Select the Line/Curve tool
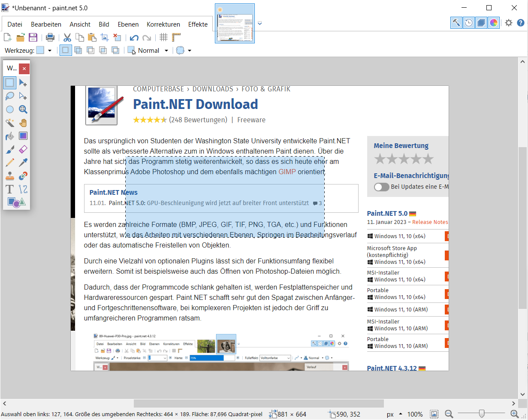The width and height of the screenshot is (528, 420). click(23, 189)
